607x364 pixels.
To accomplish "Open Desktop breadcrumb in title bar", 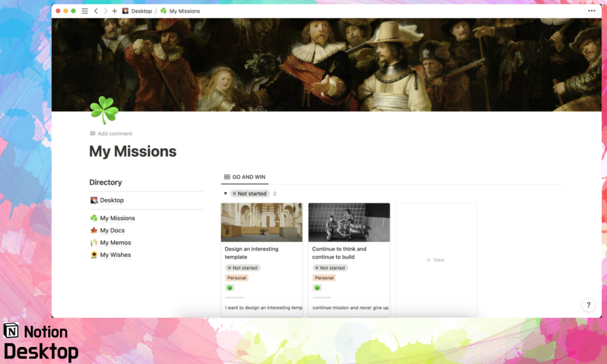I will [x=137, y=11].
